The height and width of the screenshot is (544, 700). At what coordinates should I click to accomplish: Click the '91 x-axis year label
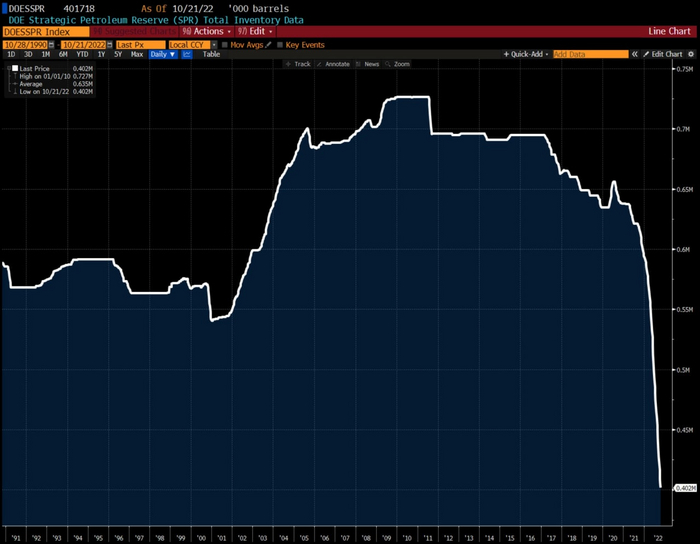(x=16, y=538)
